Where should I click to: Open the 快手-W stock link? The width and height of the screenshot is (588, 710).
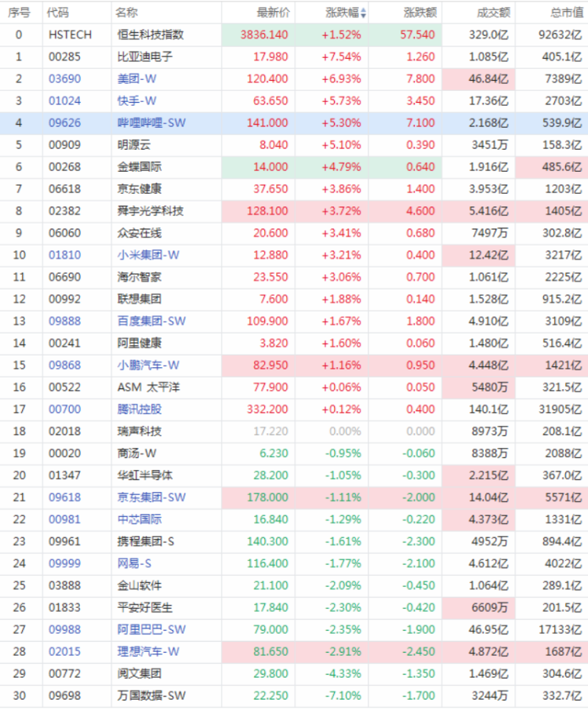[x=137, y=101]
